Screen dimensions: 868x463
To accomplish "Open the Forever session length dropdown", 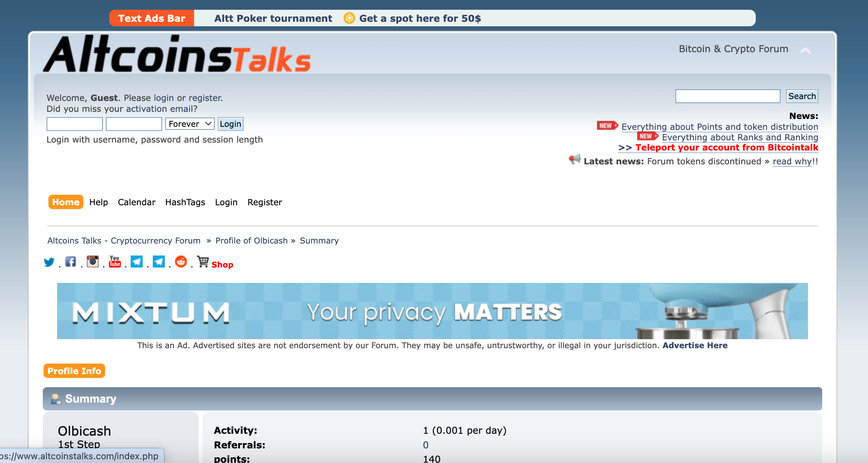I will pyautogui.click(x=190, y=124).
